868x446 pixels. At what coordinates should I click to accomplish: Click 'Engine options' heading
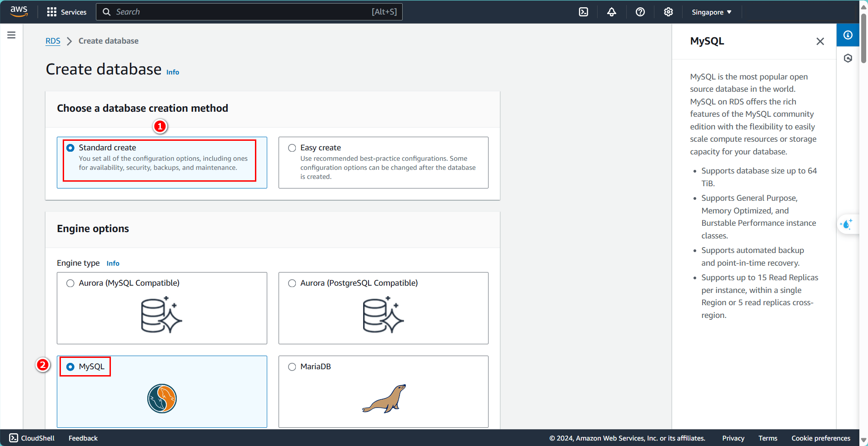coord(93,228)
